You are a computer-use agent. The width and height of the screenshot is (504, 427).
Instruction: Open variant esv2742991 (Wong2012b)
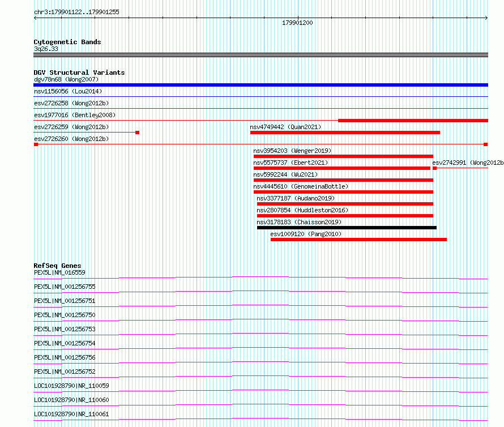point(468,163)
